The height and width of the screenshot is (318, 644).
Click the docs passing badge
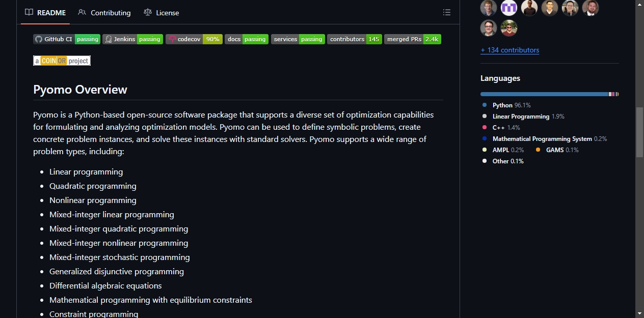[x=247, y=39]
